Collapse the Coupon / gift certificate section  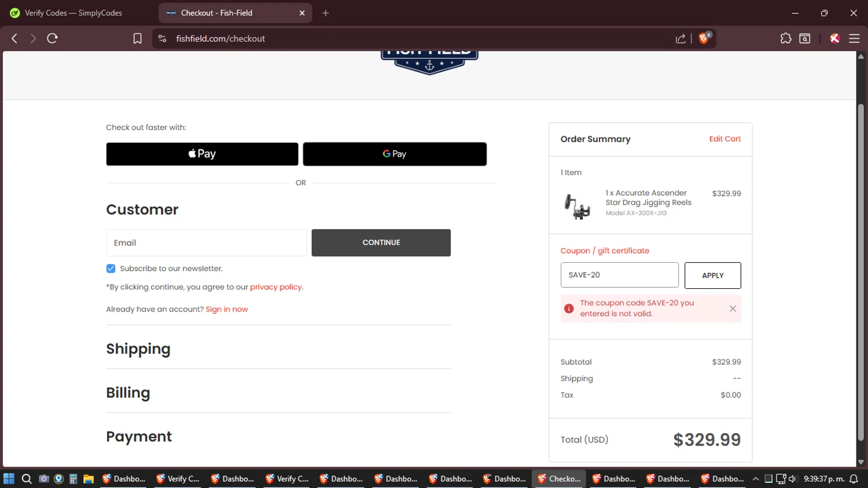coord(605,251)
